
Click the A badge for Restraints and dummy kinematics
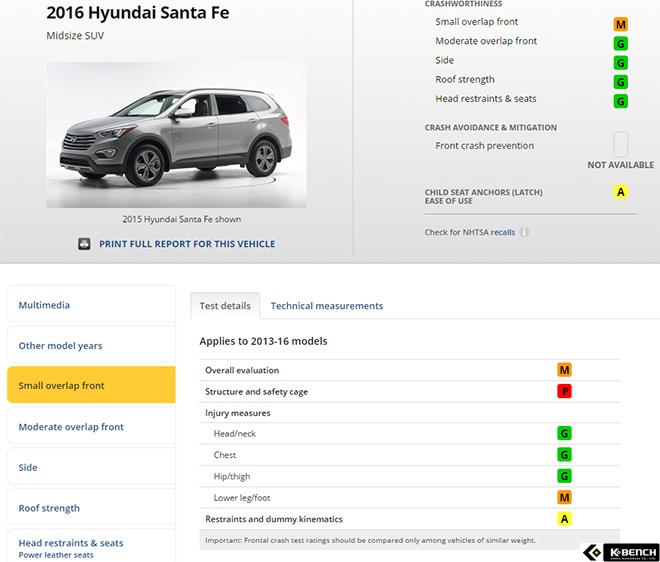pos(564,519)
